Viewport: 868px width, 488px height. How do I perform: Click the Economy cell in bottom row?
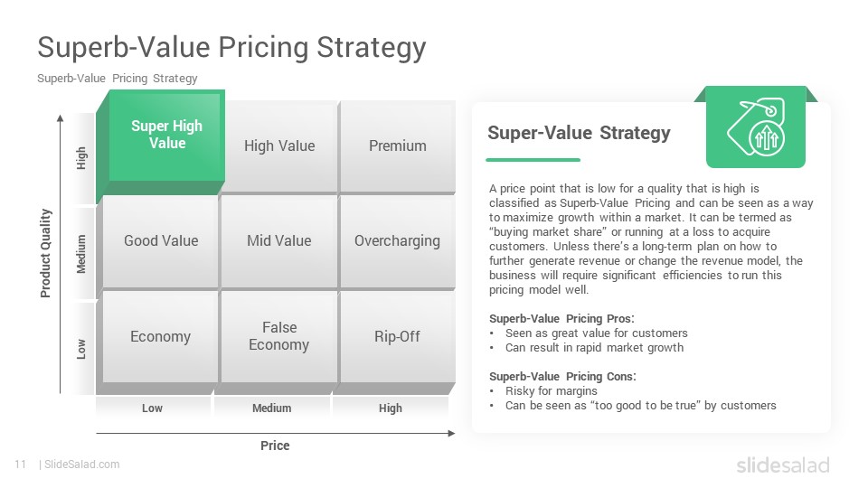pos(161,336)
